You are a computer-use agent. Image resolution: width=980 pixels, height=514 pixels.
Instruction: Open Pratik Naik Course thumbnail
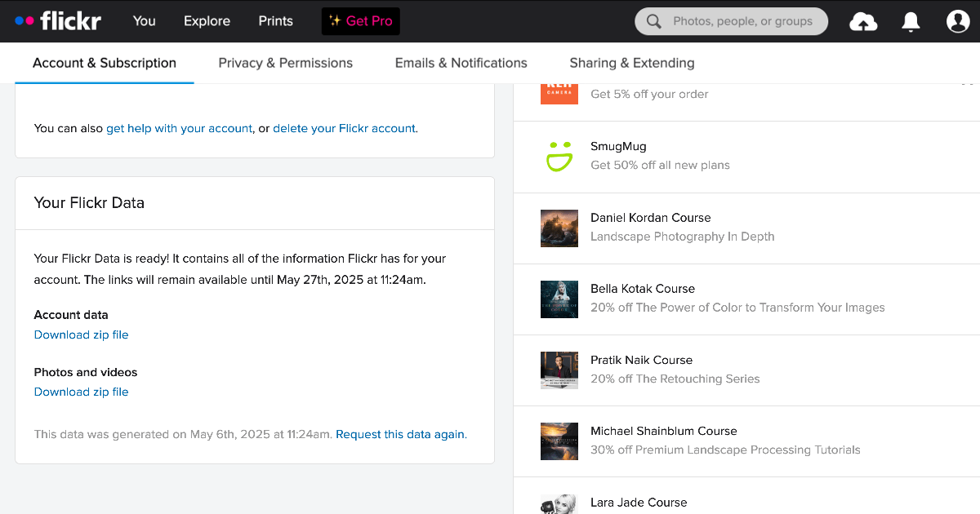[x=559, y=370]
